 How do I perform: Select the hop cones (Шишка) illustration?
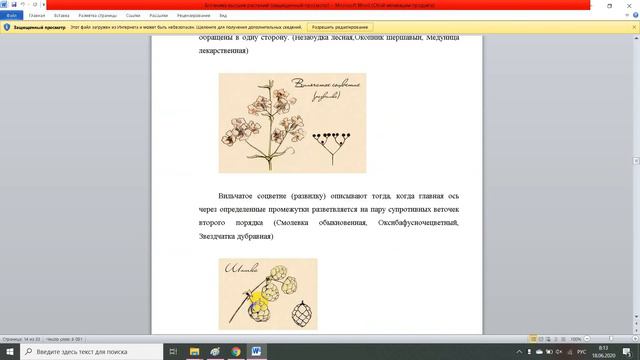tap(268, 294)
